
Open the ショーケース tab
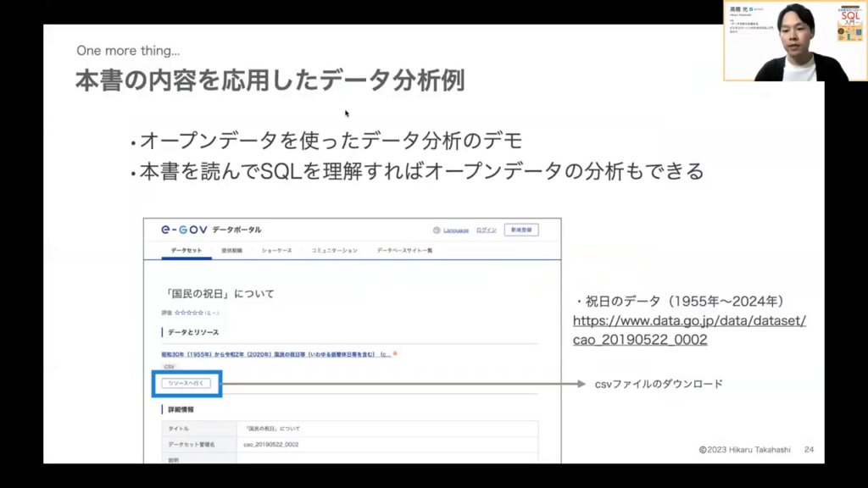click(x=276, y=251)
